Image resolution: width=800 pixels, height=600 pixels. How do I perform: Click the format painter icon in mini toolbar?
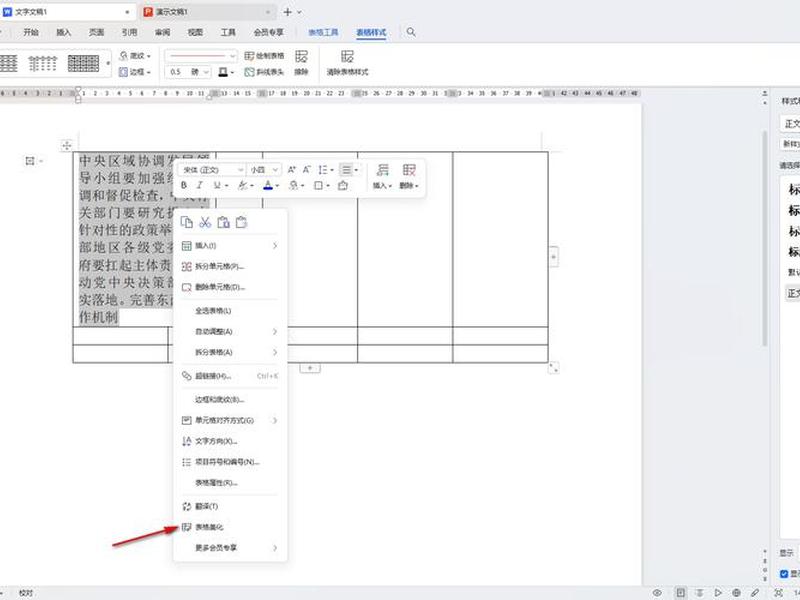[x=343, y=186]
